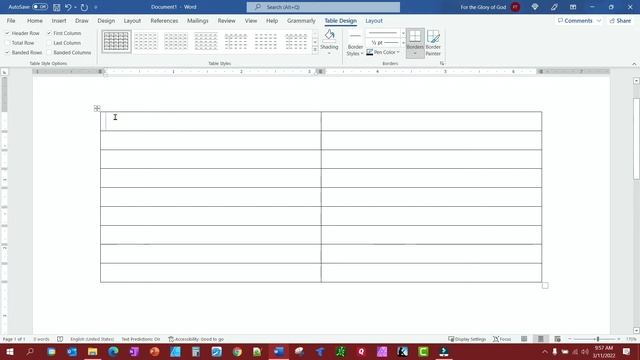The height and width of the screenshot is (360, 640).
Task: Click the first cell of the table
Action: (211, 121)
